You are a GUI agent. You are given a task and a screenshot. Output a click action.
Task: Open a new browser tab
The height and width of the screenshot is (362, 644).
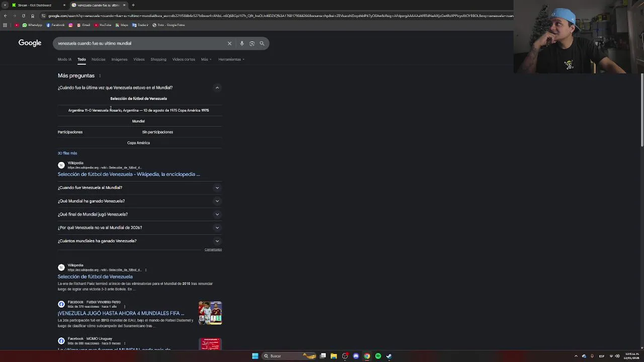pyautogui.click(x=133, y=5)
